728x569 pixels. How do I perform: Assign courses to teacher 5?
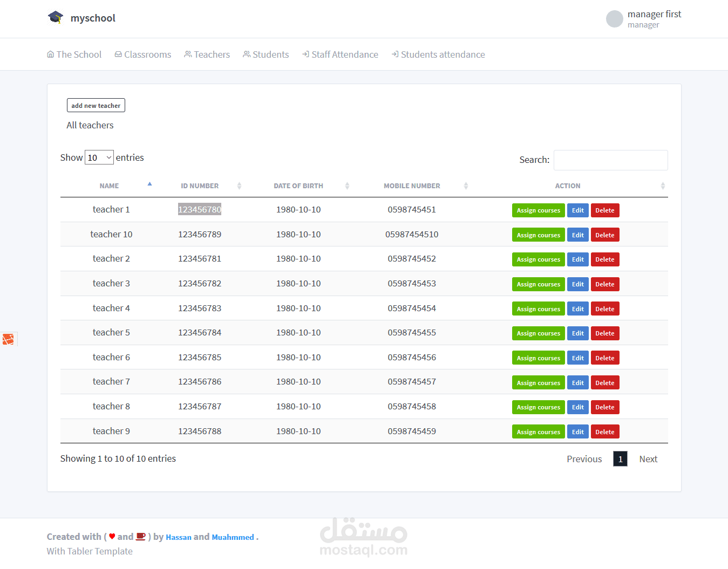[539, 333]
